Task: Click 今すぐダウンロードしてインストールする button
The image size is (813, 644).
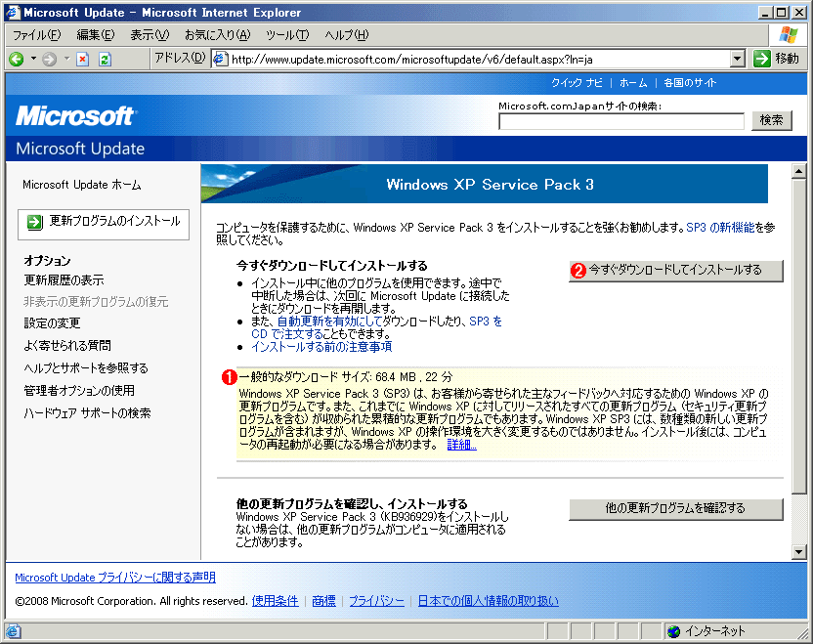Action: click(x=676, y=270)
